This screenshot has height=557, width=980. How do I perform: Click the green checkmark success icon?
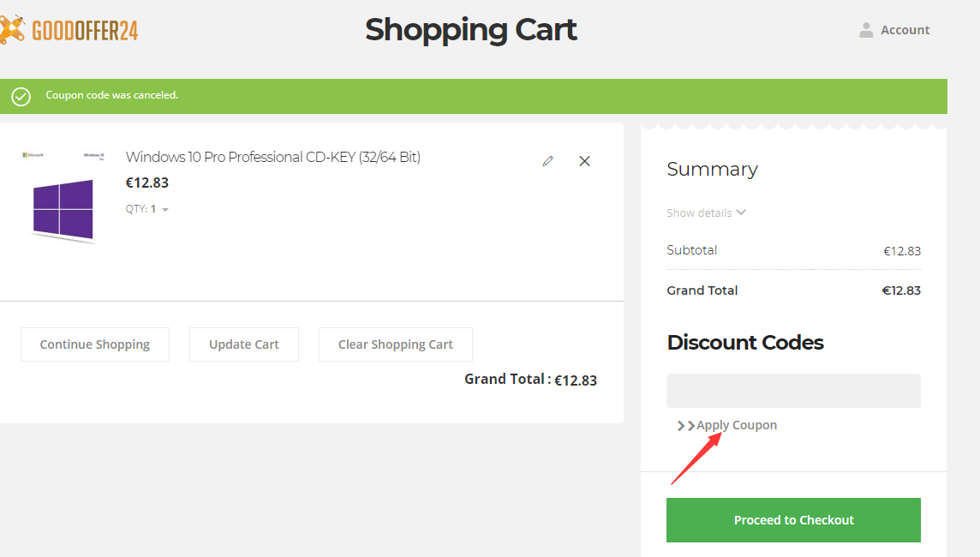(x=21, y=96)
